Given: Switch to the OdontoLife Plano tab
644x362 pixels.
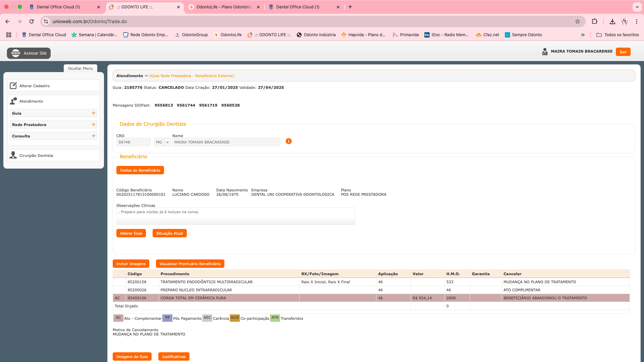Looking at the screenshot, I should pos(224,7).
